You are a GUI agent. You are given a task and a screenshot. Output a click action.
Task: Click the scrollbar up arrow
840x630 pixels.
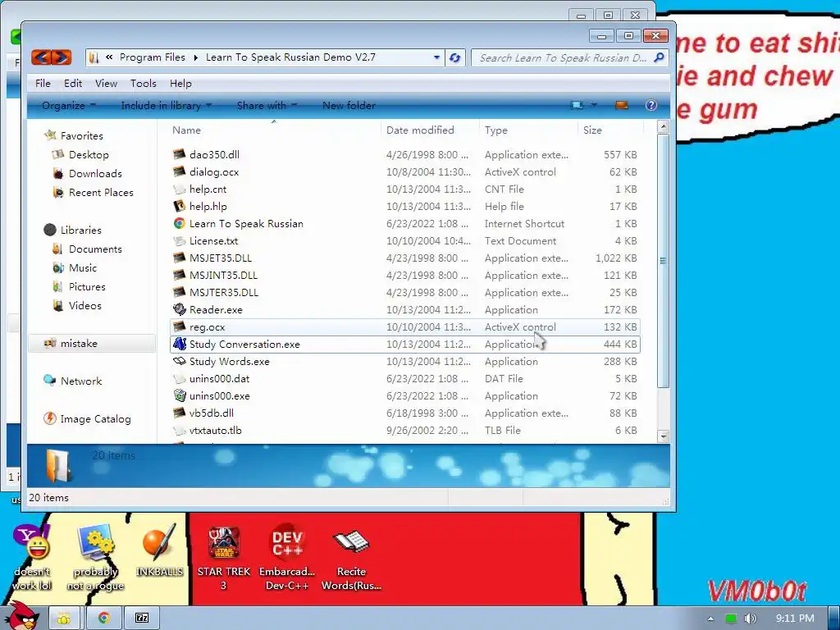tap(663, 127)
